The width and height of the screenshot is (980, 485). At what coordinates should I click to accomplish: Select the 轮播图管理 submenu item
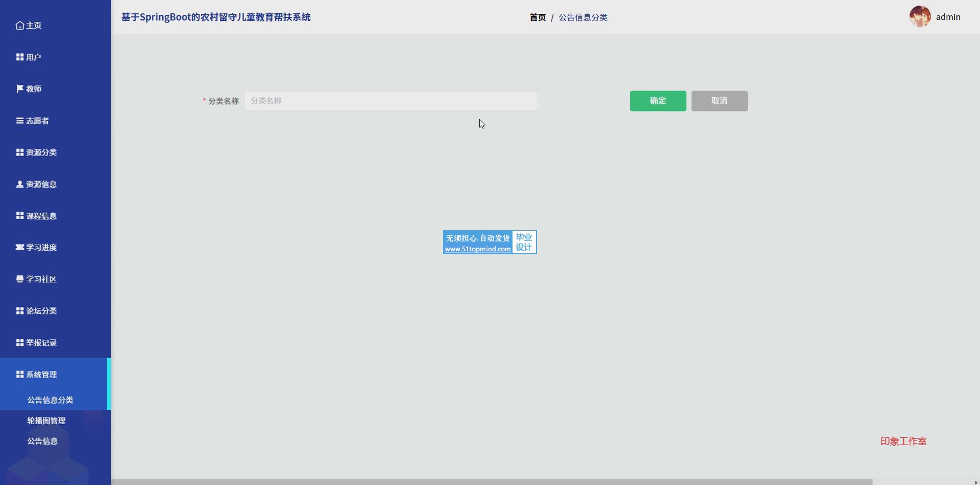[x=46, y=421]
